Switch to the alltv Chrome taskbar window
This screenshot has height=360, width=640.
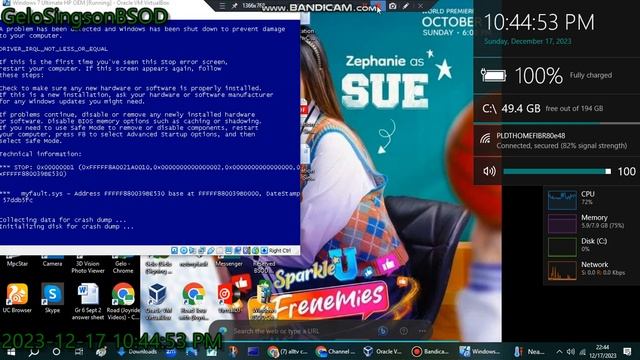[288, 351]
